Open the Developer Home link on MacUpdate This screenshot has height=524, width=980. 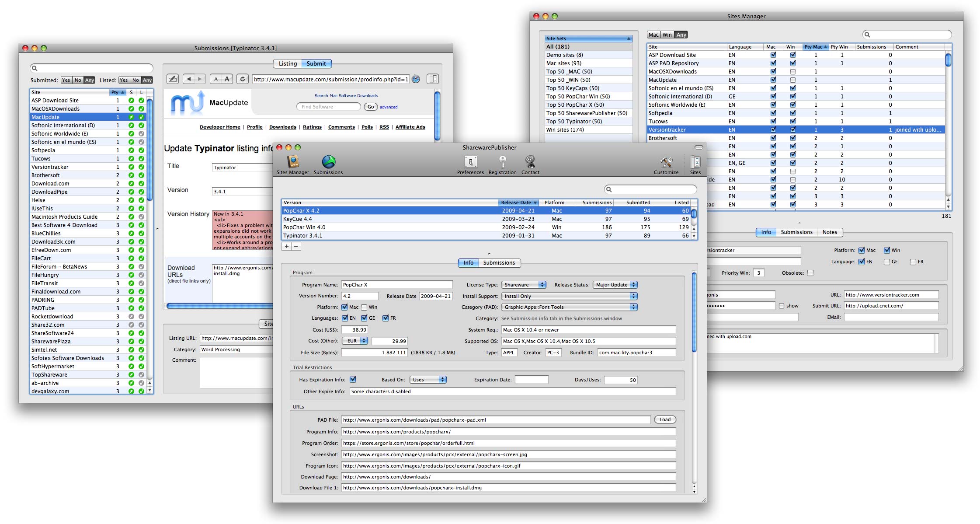pos(220,127)
